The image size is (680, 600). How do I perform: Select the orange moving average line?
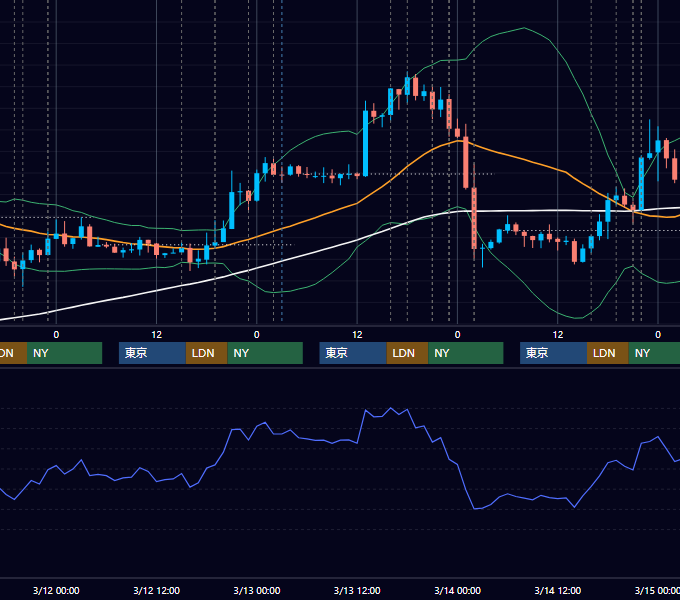coord(357,203)
